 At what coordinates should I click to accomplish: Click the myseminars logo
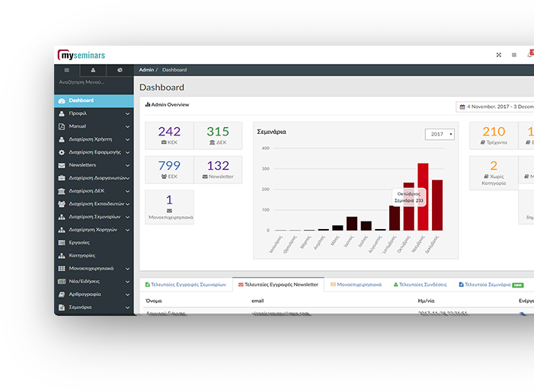tap(82, 55)
